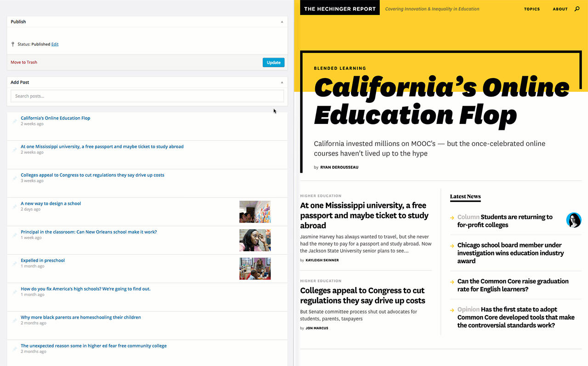
Task: Open California's Online Education Flop in post list
Action: (55, 118)
